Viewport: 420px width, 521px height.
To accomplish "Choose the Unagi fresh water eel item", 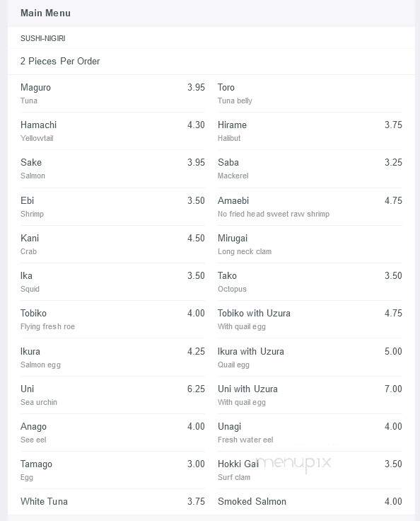I will click(x=310, y=433).
